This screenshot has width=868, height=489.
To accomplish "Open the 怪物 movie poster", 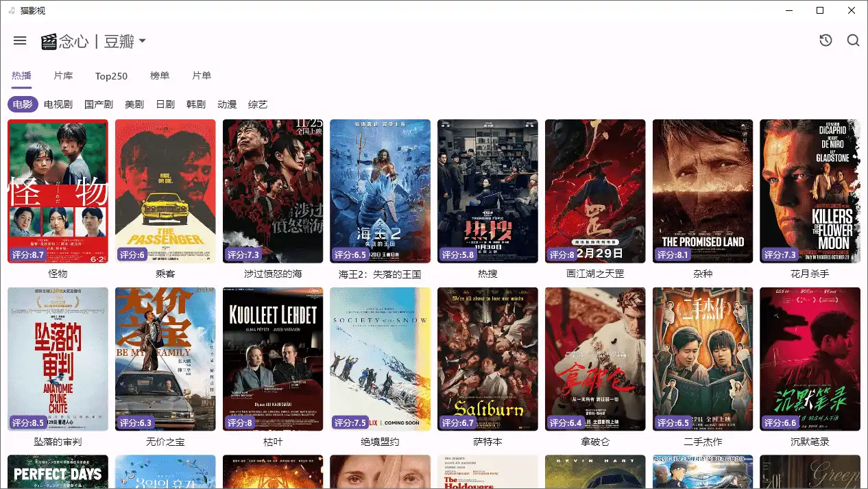I will point(58,191).
